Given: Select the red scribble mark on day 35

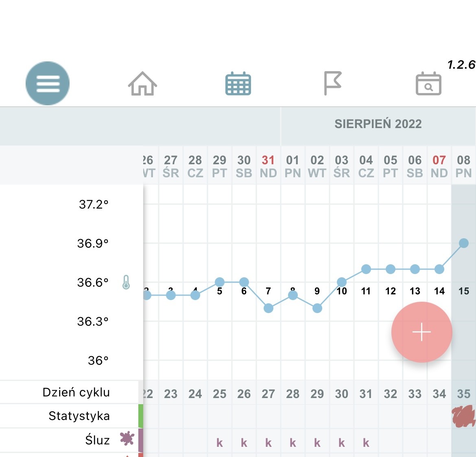Looking at the screenshot, I should pos(464,416).
